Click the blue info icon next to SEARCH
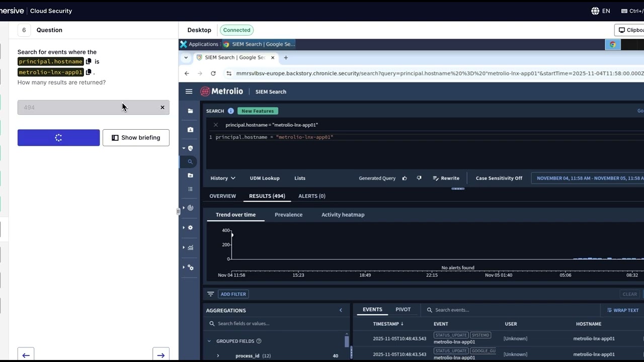This screenshot has height=362, width=644. (x=231, y=111)
